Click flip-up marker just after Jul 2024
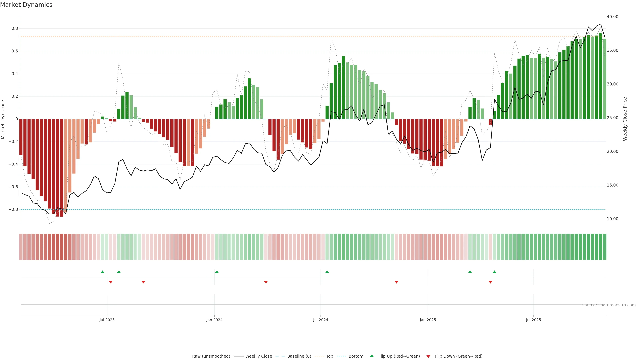 [x=327, y=272]
